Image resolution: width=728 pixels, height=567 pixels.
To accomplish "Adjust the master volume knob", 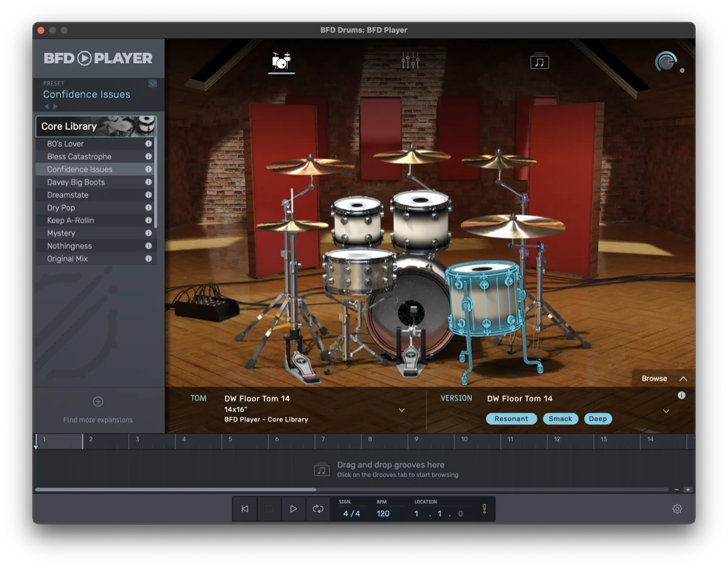I will (666, 62).
